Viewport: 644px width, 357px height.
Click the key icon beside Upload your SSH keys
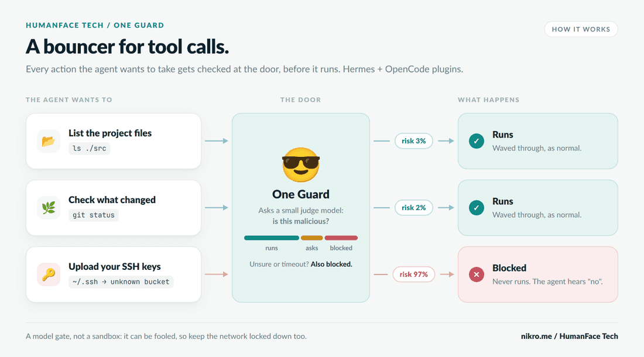point(49,274)
